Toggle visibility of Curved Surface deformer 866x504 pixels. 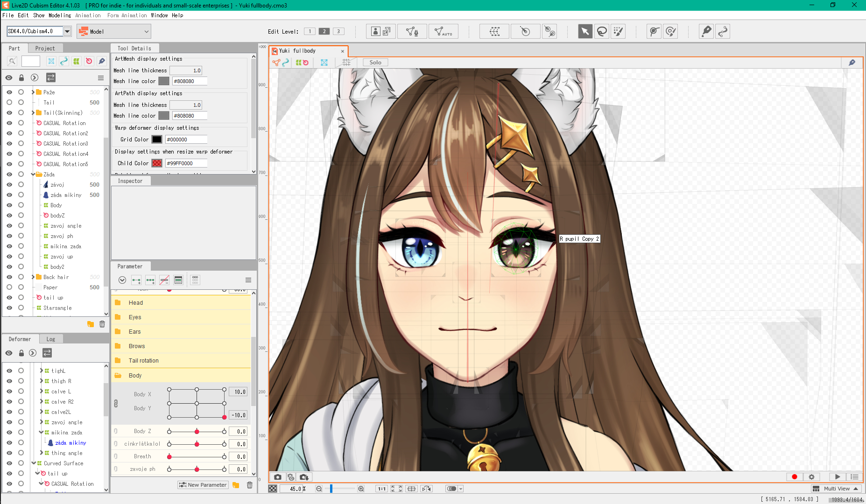tap(9, 463)
